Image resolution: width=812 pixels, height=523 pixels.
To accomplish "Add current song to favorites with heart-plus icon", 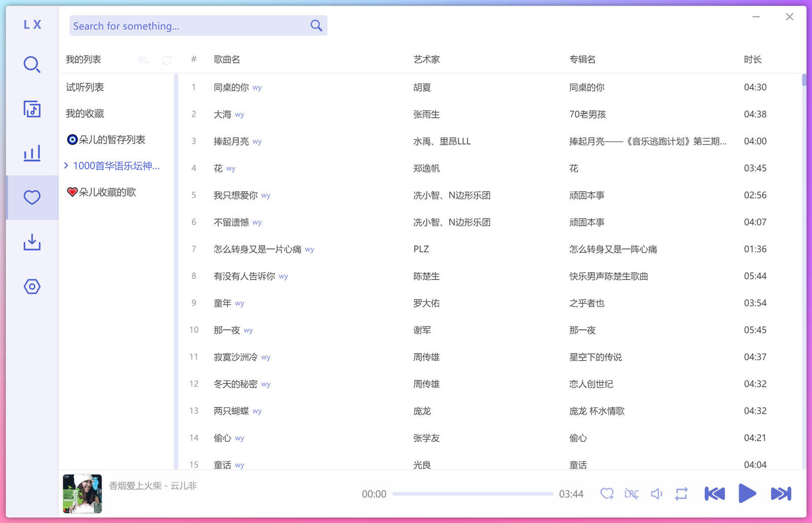I will (607, 494).
